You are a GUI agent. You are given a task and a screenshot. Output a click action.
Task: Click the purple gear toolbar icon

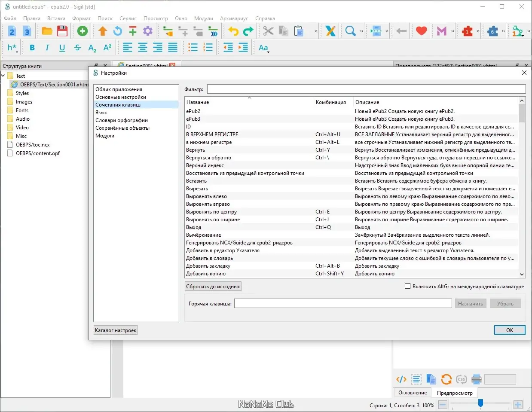click(x=148, y=31)
